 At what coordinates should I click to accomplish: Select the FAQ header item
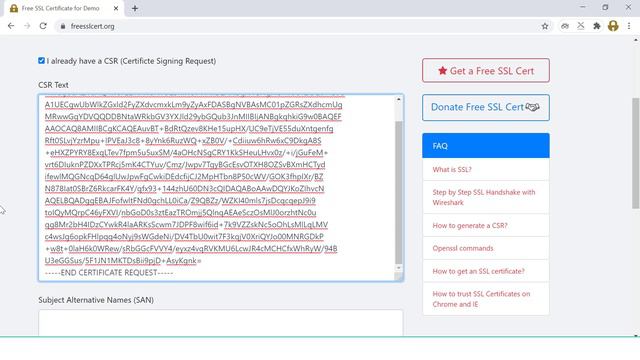tap(486, 146)
